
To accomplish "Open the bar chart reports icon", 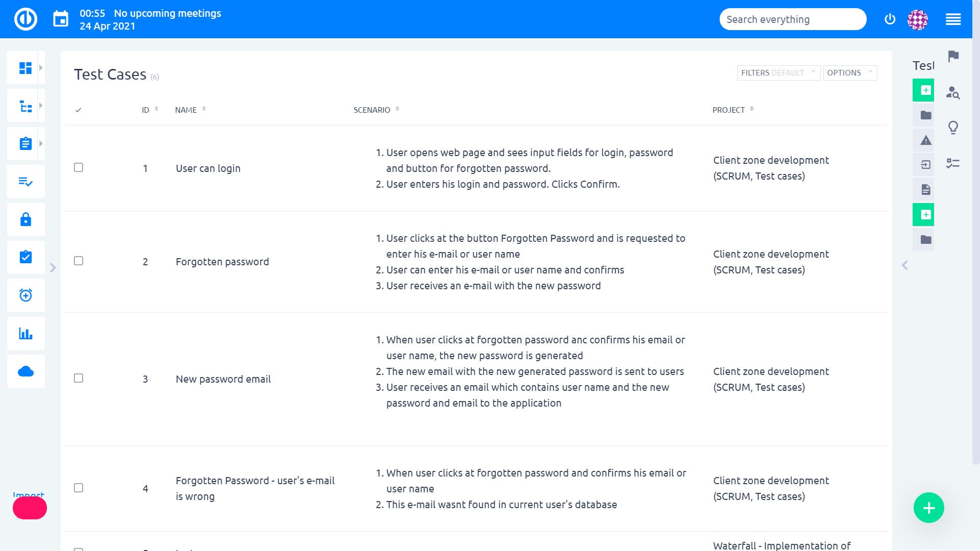I will point(26,333).
